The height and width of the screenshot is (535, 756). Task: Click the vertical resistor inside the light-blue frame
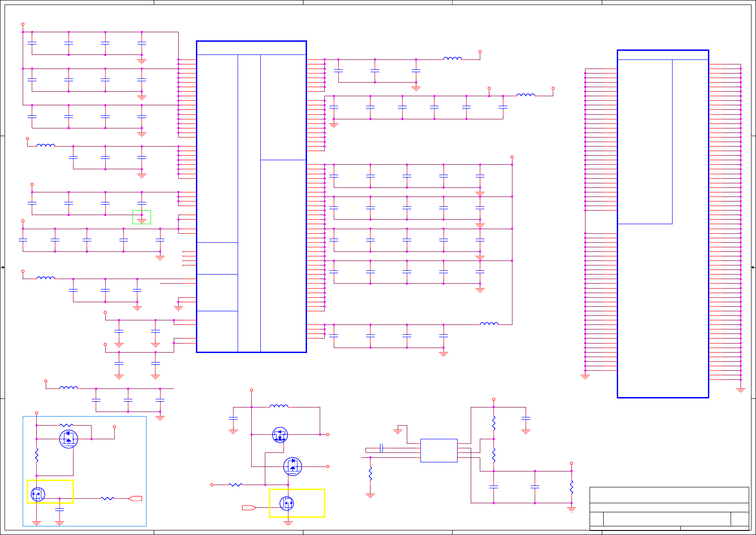click(x=37, y=455)
